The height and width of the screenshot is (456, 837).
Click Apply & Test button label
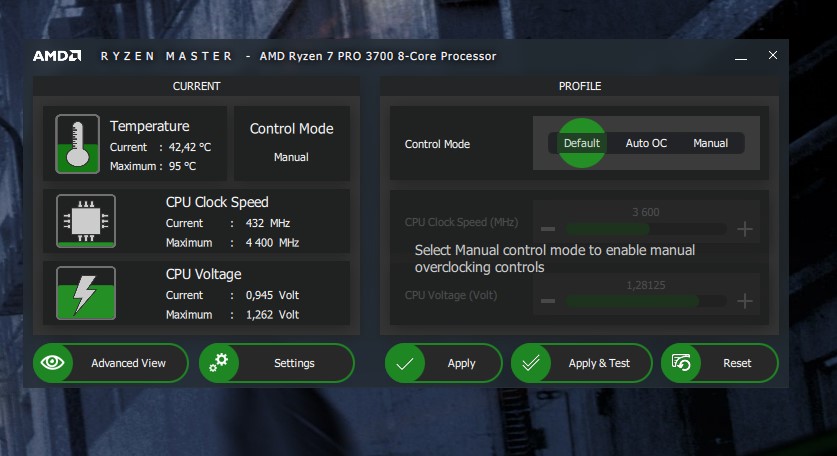click(x=599, y=363)
